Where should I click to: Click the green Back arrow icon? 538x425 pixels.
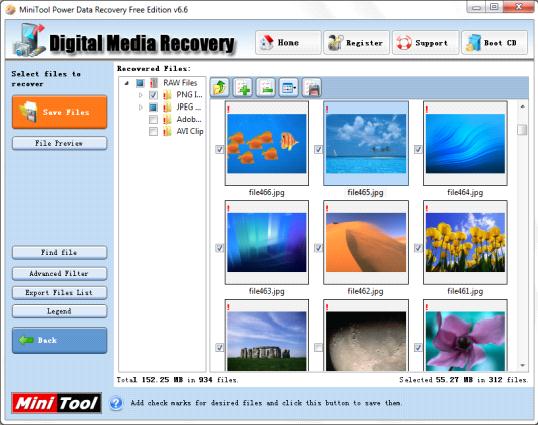(26, 340)
